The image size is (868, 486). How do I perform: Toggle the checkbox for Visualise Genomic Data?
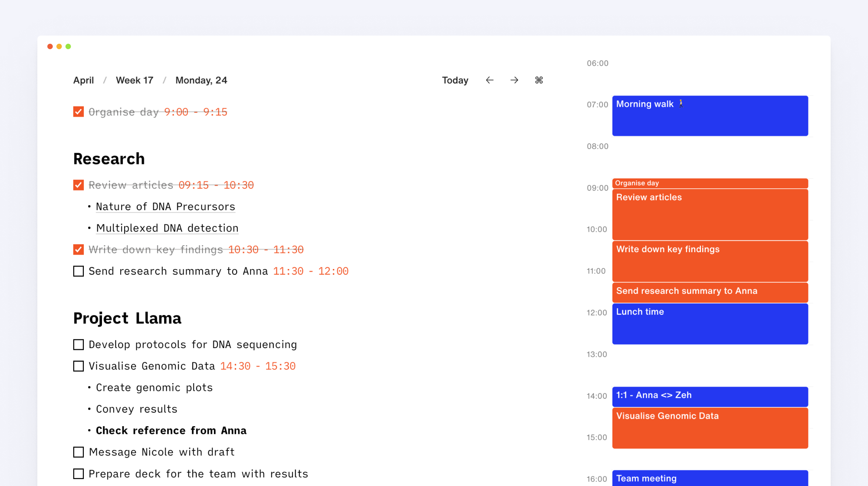78,365
